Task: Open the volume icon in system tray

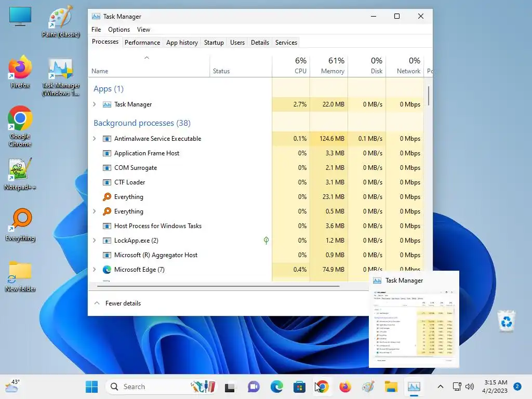Action: (470, 387)
